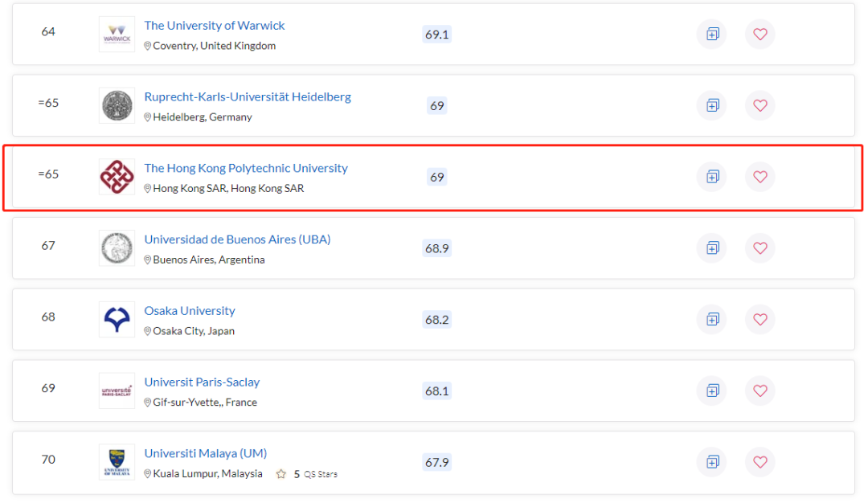This screenshot has width=868, height=503.
Task: Click rank number 64
Action: [48, 31]
